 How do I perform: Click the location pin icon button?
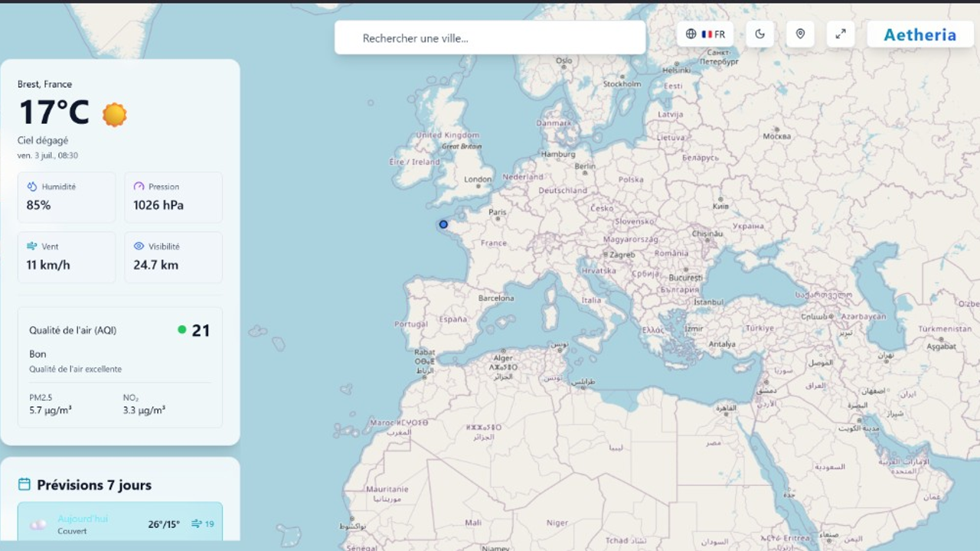click(800, 34)
